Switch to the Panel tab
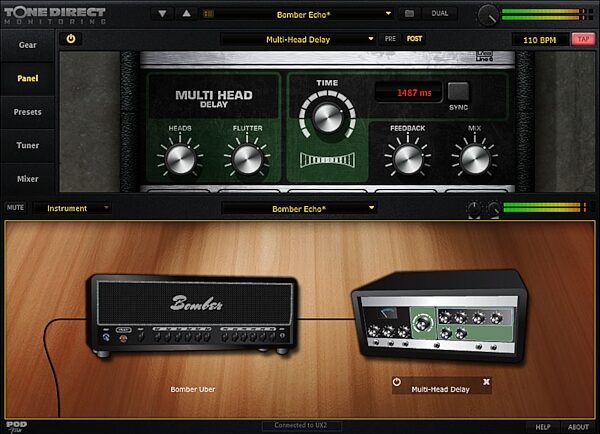 pos(28,78)
